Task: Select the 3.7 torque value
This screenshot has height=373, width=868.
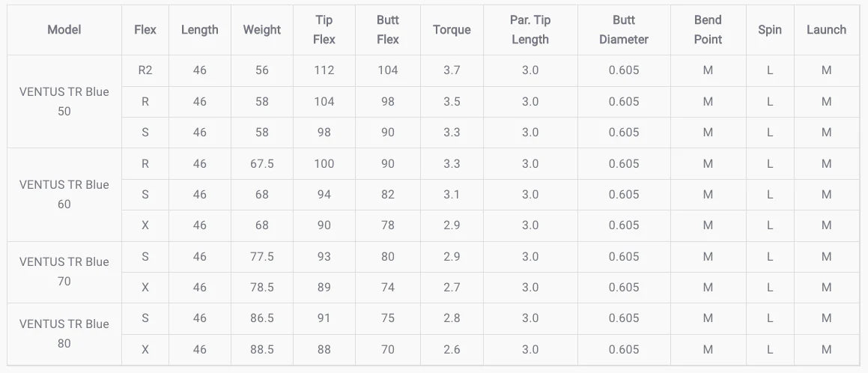Action: coord(452,70)
